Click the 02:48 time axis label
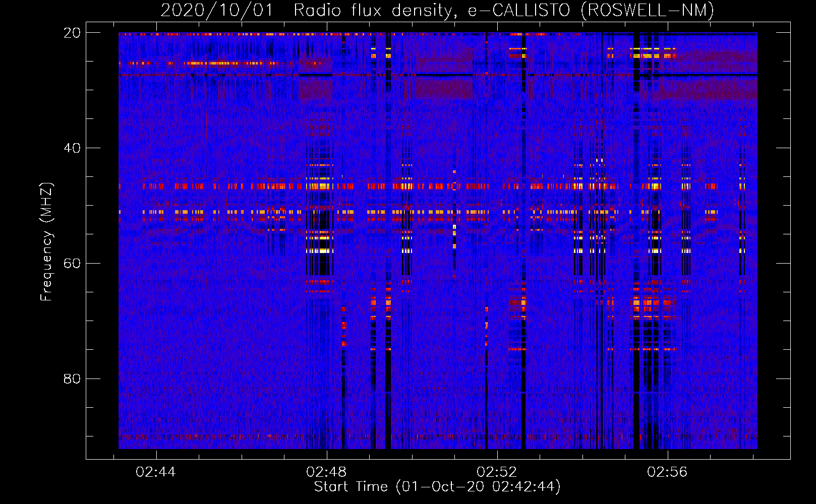 point(326,472)
